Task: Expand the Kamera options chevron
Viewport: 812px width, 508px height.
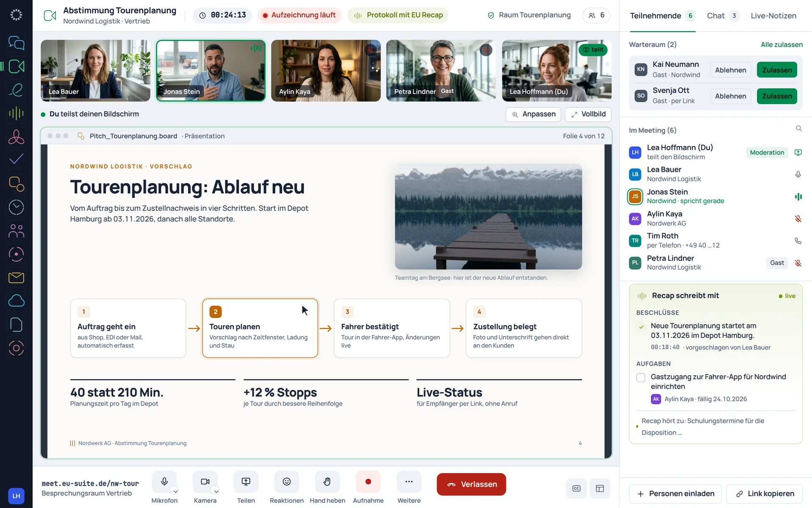Action: pos(216,491)
